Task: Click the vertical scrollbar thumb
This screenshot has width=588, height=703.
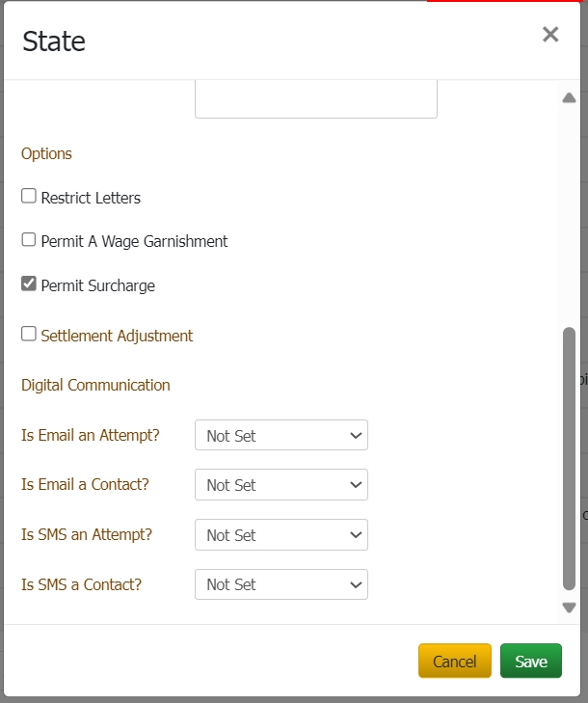Action: click(x=569, y=458)
